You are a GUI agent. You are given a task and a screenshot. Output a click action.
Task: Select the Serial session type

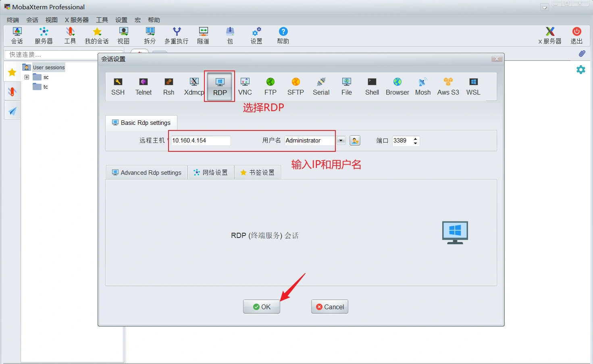tap(321, 87)
